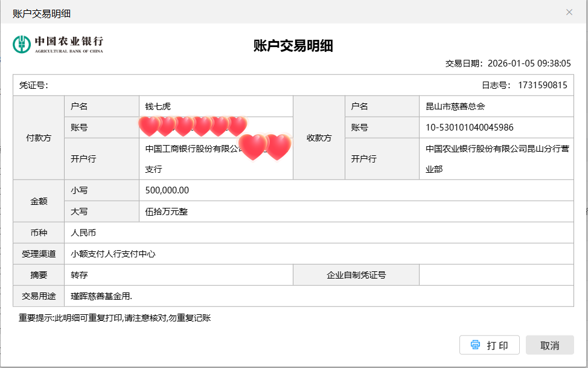588x368 pixels.
Task: Click the payer name 钱七虎
Action: [158, 106]
